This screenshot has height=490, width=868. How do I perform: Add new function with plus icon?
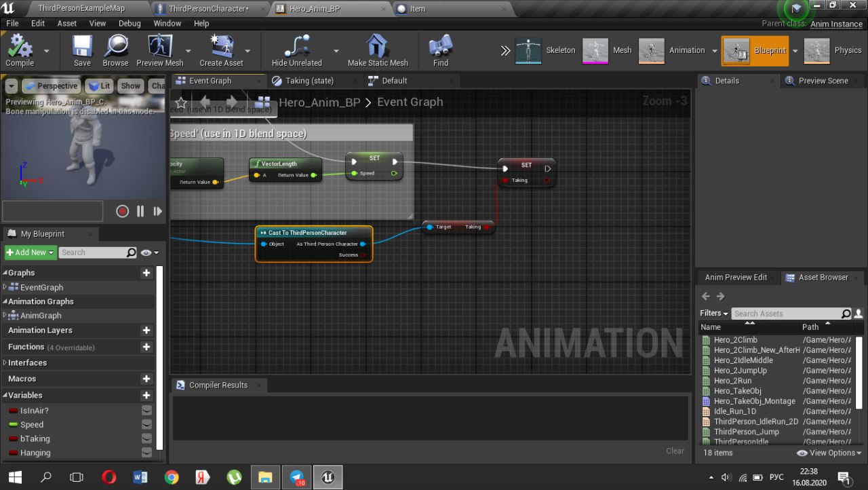click(146, 347)
